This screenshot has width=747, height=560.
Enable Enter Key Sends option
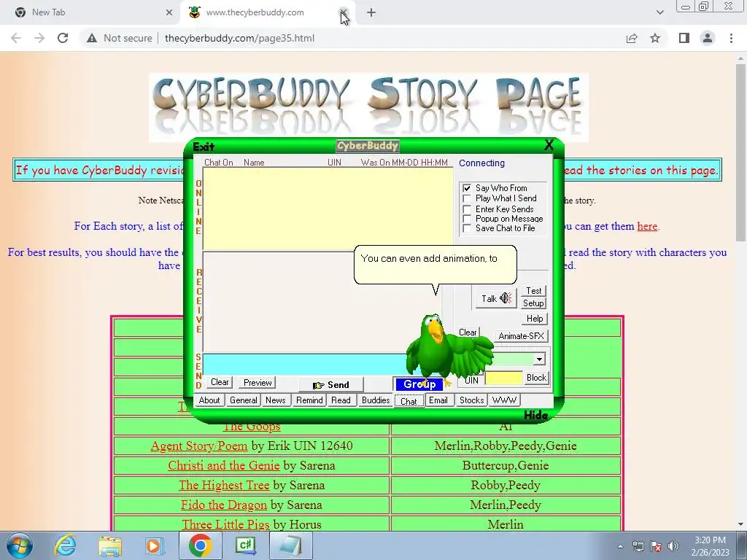click(x=467, y=209)
